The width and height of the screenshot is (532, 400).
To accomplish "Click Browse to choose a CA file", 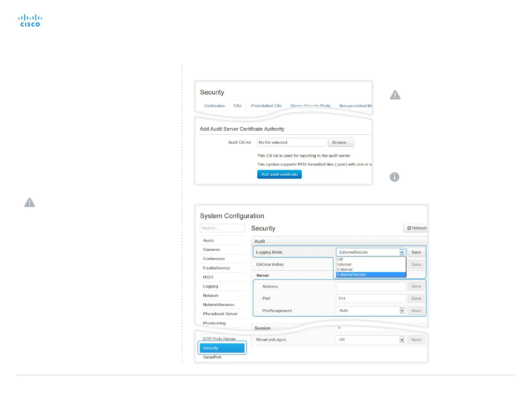I will (341, 142).
